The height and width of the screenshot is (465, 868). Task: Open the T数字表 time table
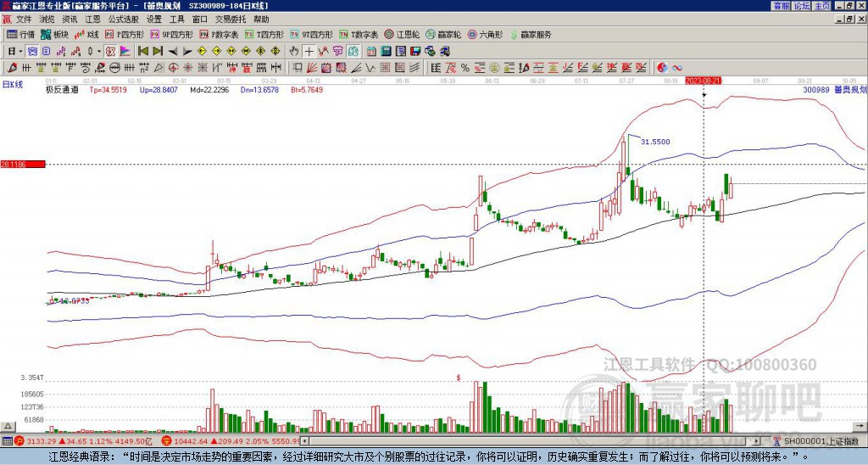359,34
